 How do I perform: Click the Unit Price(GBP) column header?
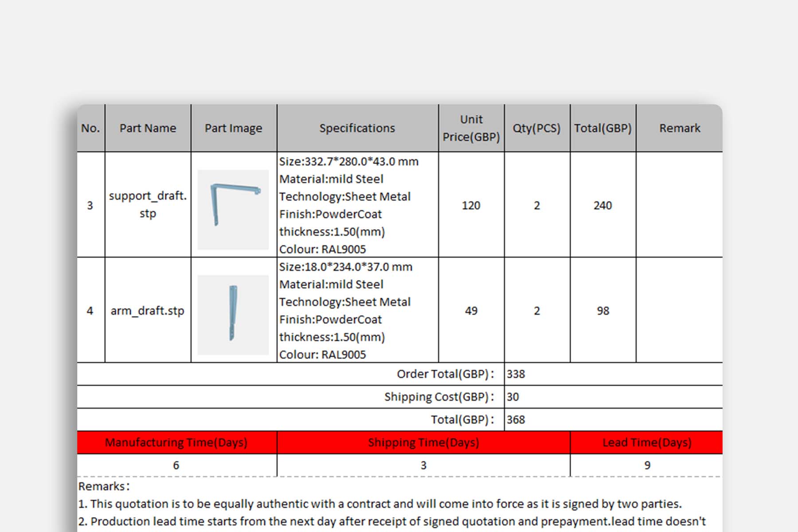pos(470,128)
